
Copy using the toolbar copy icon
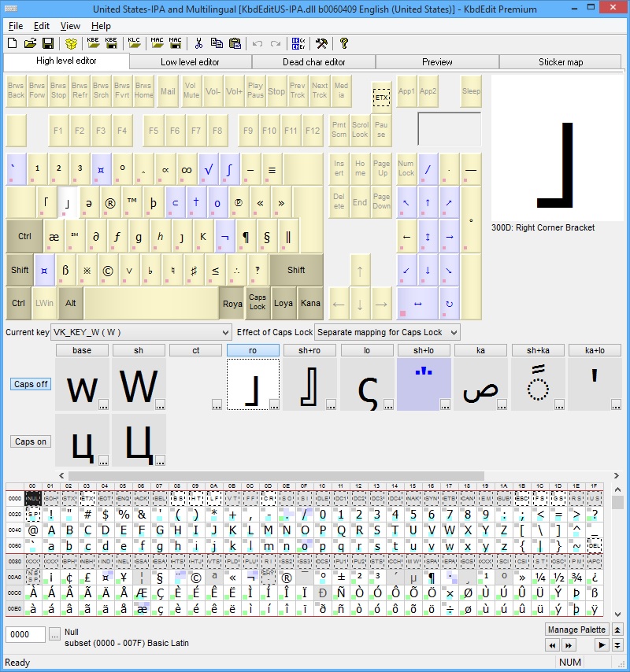coord(217,43)
